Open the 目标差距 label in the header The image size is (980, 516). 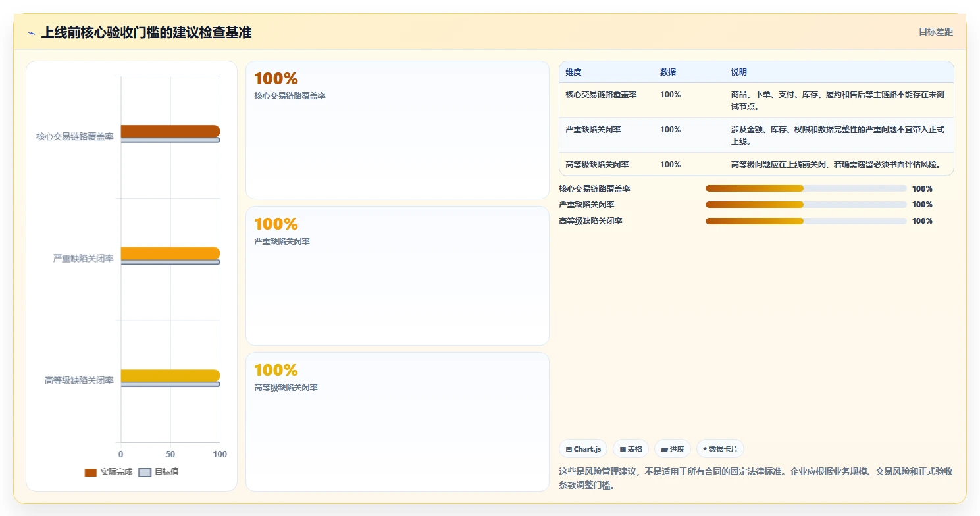pos(935,32)
